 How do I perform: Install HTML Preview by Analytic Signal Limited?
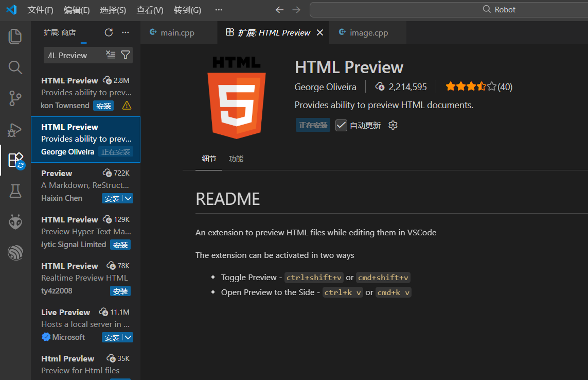coord(120,245)
